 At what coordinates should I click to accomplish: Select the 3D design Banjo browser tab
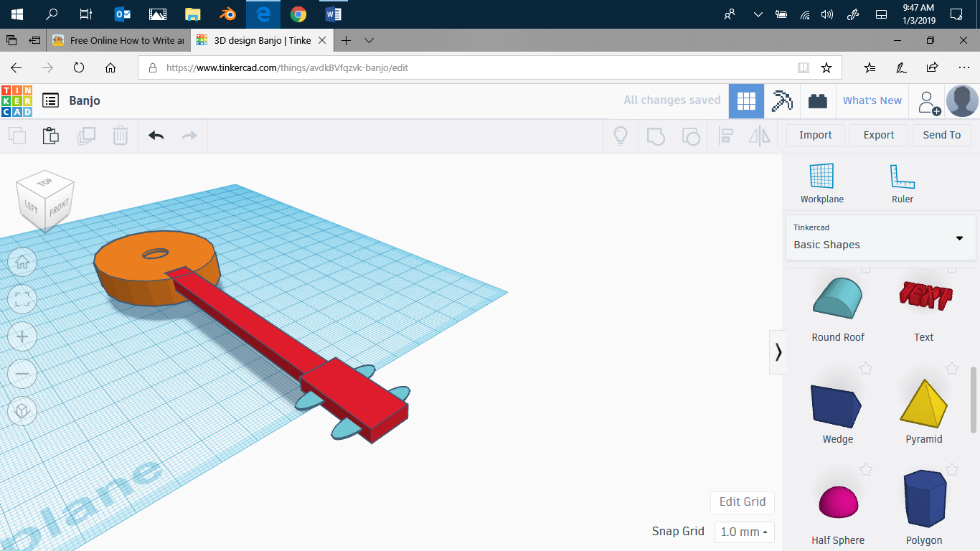[262, 40]
